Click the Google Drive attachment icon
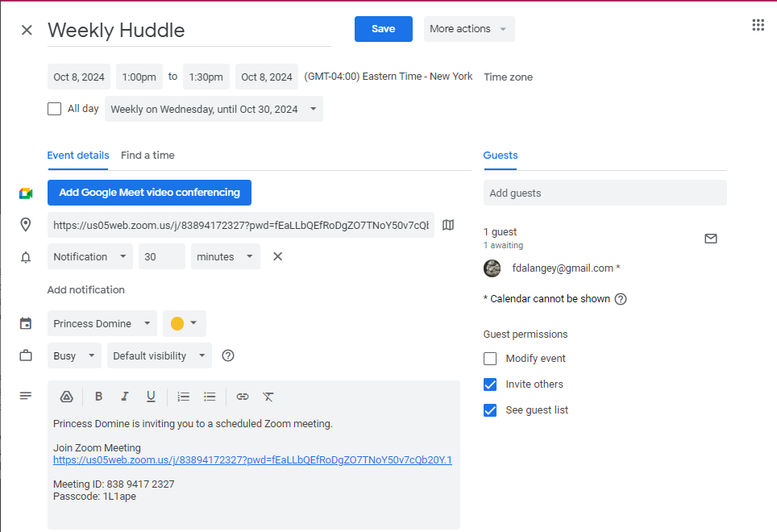 (x=67, y=397)
